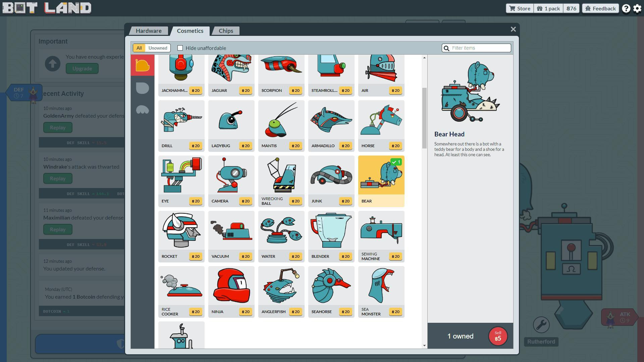
Task: Select the Wrecking Ball head
Action: tap(281, 181)
